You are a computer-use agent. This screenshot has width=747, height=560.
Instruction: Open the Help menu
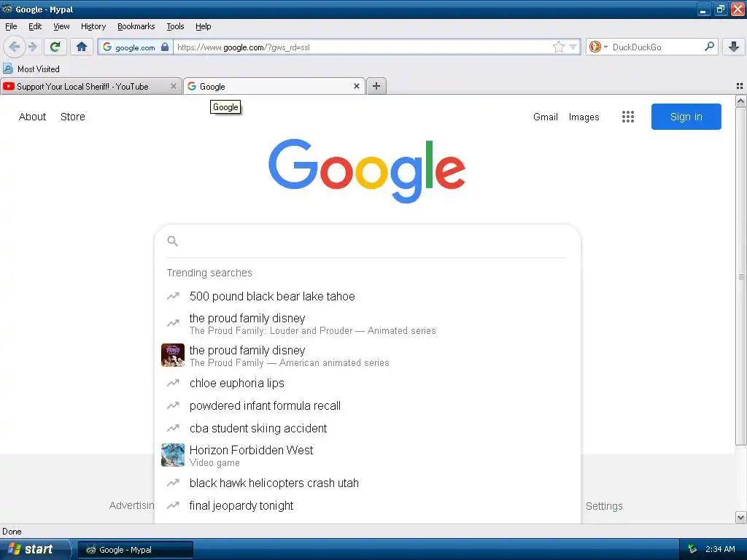tap(204, 26)
